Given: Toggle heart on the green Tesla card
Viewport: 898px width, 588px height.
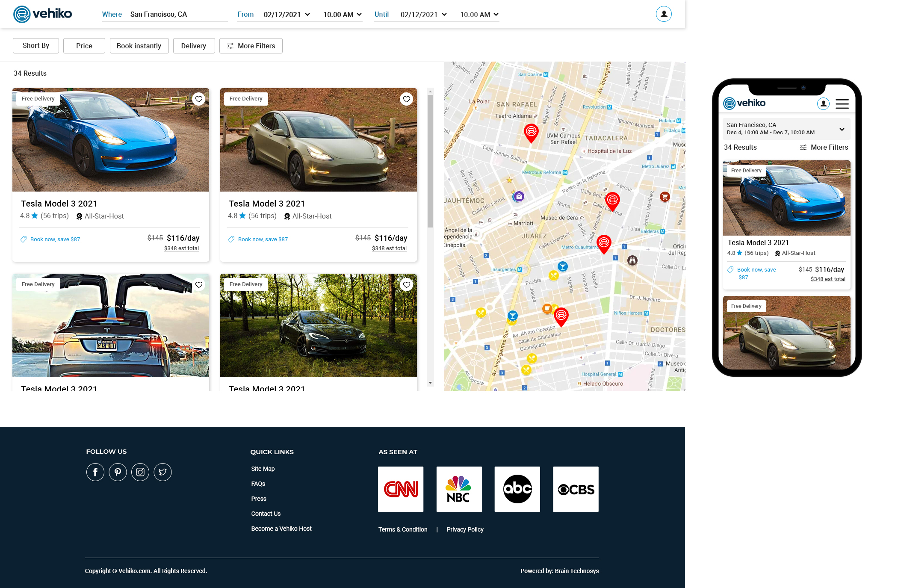Looking at the screenshot, I should tap(406, 99).
